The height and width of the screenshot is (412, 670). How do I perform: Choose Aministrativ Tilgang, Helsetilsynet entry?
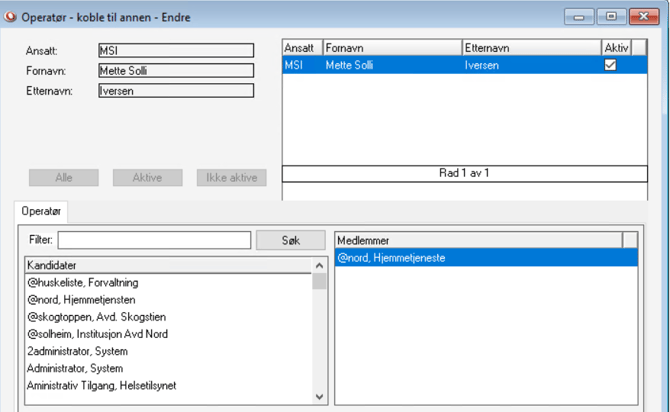[101, 385]
